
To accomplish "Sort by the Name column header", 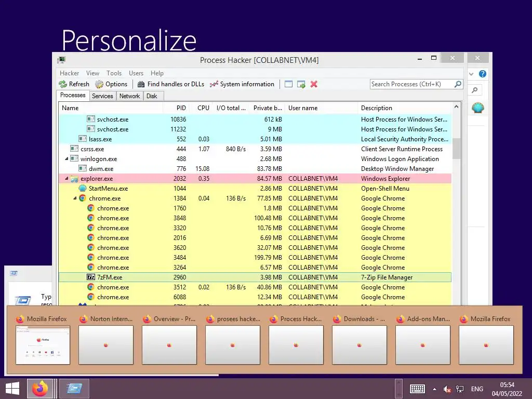I will [111, 108].
